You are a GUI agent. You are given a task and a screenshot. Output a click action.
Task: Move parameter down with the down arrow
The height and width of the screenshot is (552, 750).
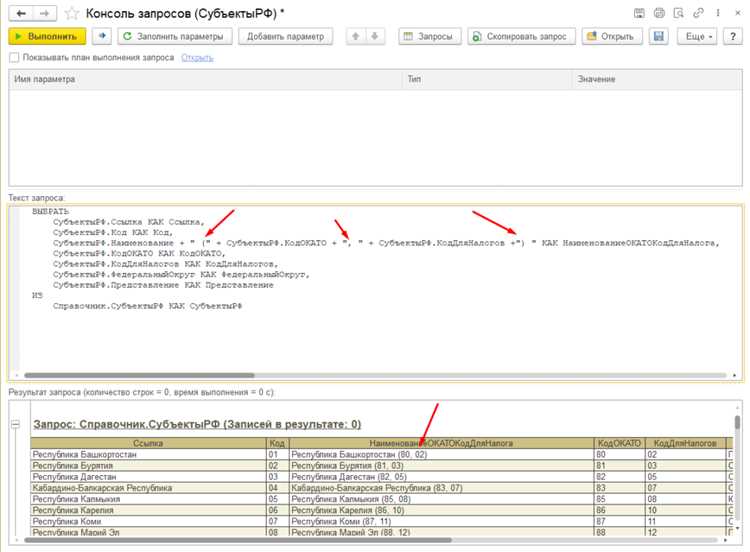(x=375, y=36)
